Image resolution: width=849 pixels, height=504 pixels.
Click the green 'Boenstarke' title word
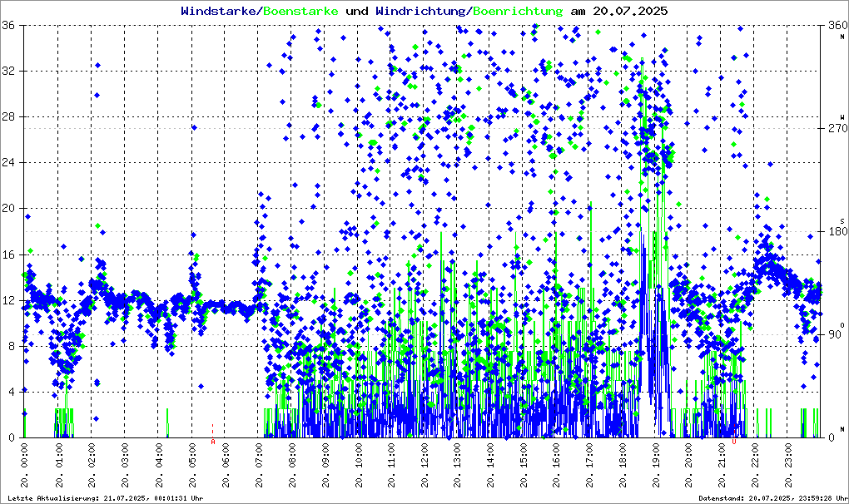[300, 11]
